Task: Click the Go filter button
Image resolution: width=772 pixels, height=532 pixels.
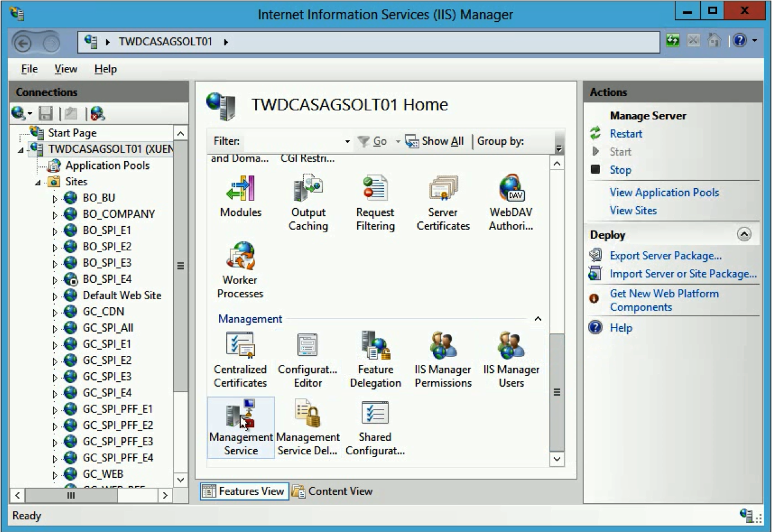Action: (373, 141)
